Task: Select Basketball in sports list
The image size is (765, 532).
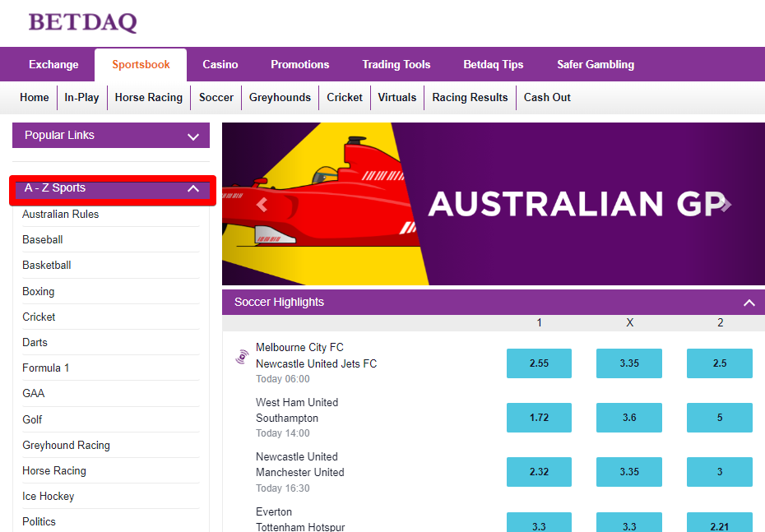Action: pos(111,266)
